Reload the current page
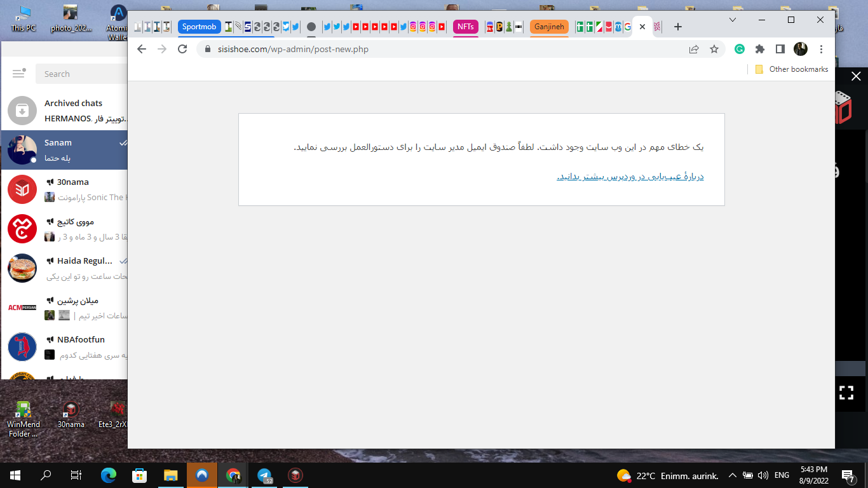The image size is (868, 488). pyautogui.click(x=182, y=49)
